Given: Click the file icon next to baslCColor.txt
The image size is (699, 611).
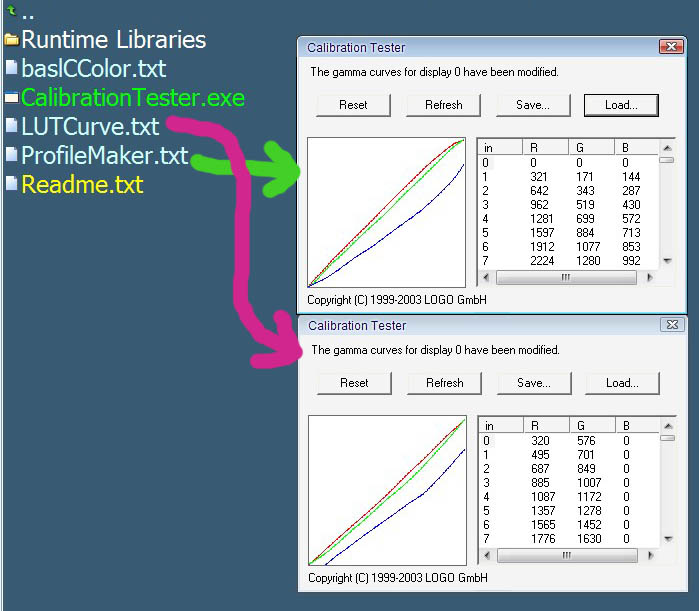Looking at the screenshot, I should click(x=12, y=68).
